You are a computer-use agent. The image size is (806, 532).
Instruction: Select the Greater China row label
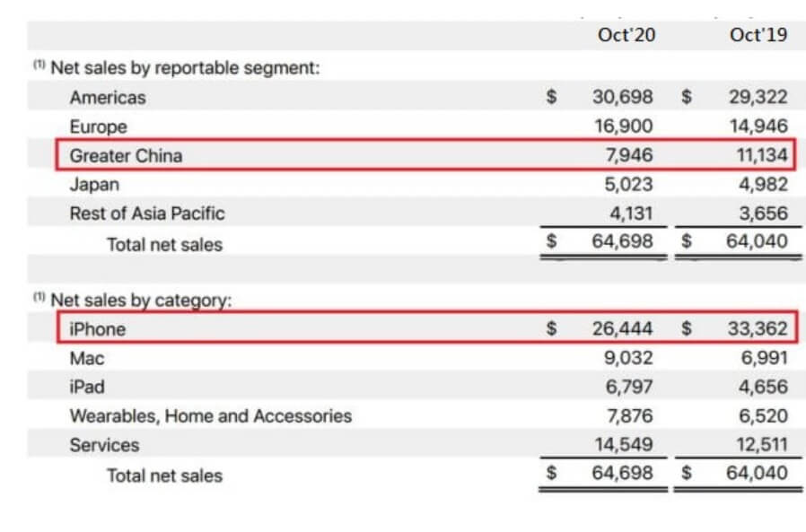point(126,155)
